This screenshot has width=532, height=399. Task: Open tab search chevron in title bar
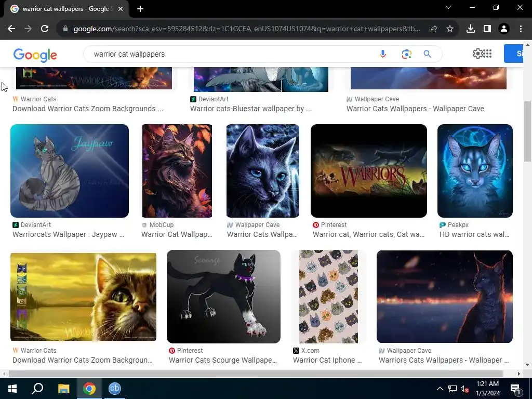448,7
